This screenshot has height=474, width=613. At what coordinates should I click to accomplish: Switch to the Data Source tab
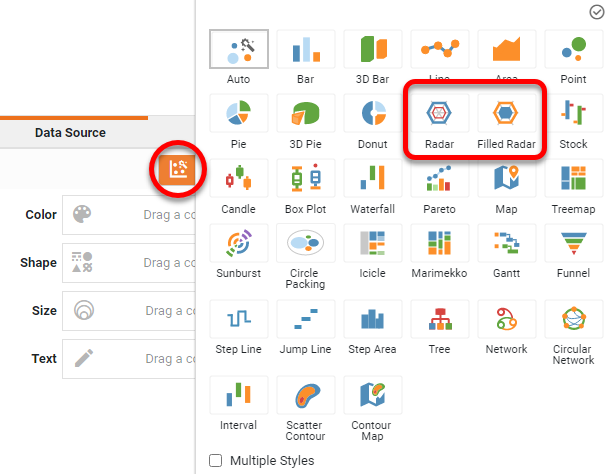click(70, 132)
